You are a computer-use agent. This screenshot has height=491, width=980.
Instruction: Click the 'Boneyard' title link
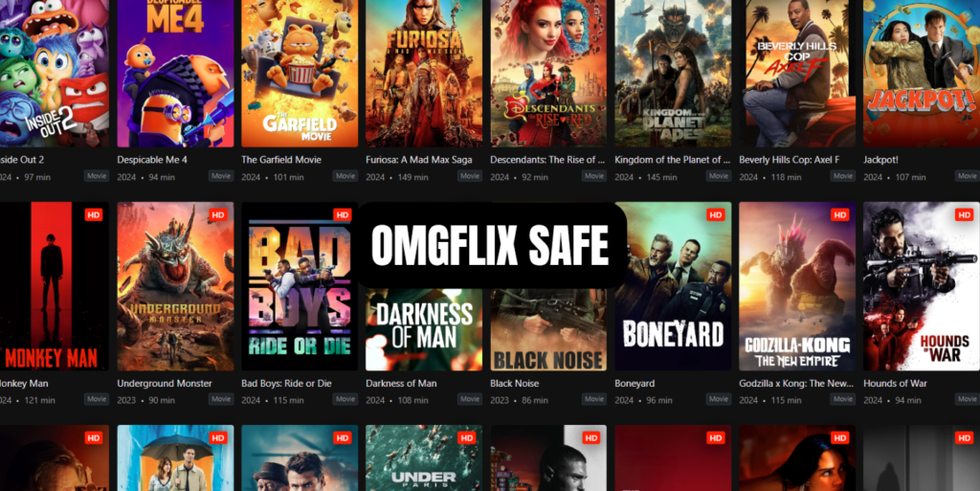[635, 384]
